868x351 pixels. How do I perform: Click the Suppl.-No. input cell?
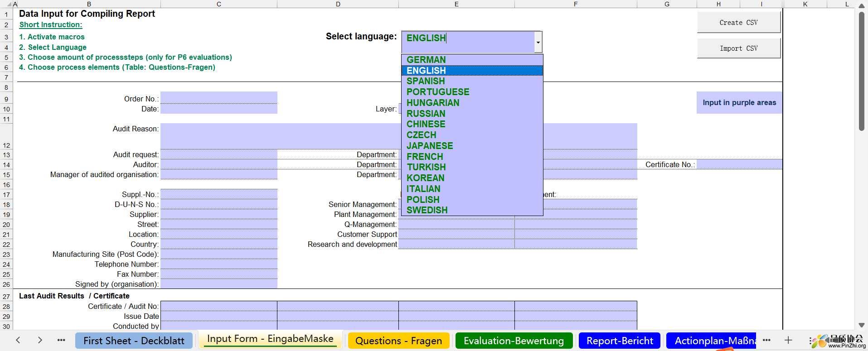pyautogui.click(x=219, y=194)
